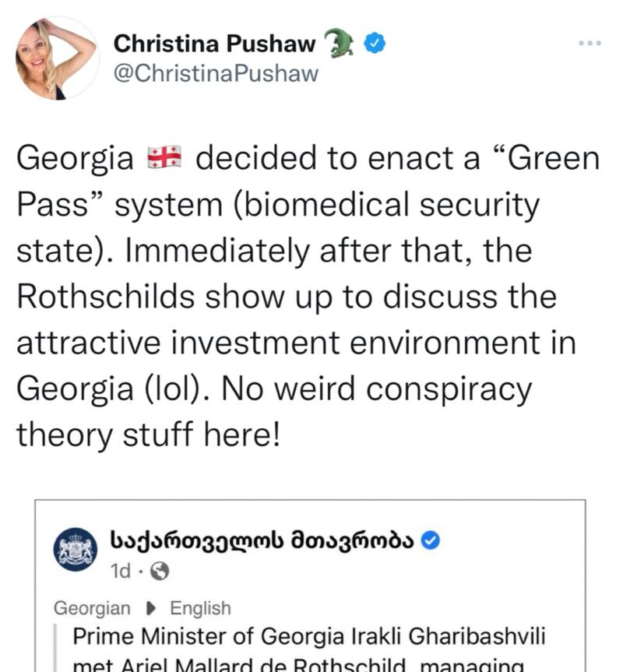Open the tweet's three-dot more options menu
The image size is (623, 672).
pos(590,44)
